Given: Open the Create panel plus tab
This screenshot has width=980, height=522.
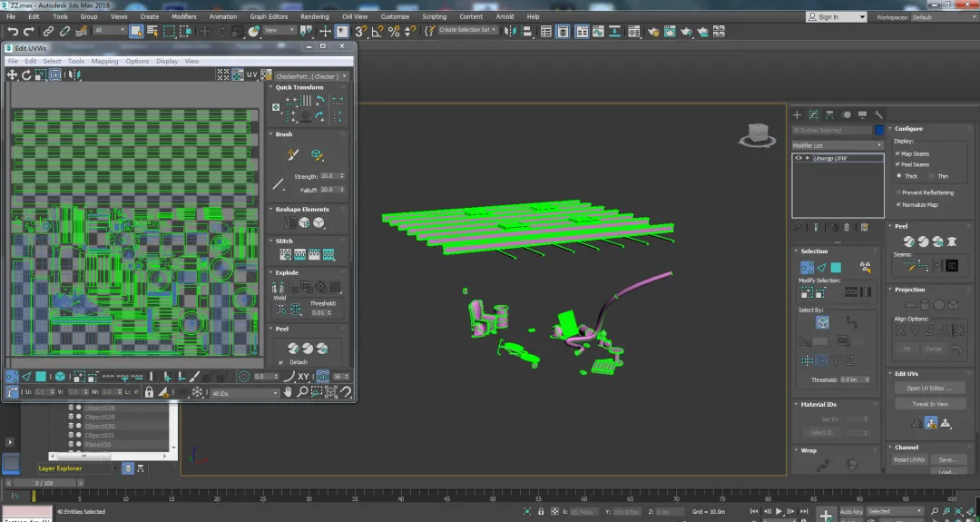Looking at the screenshot, I should (797, 115).
